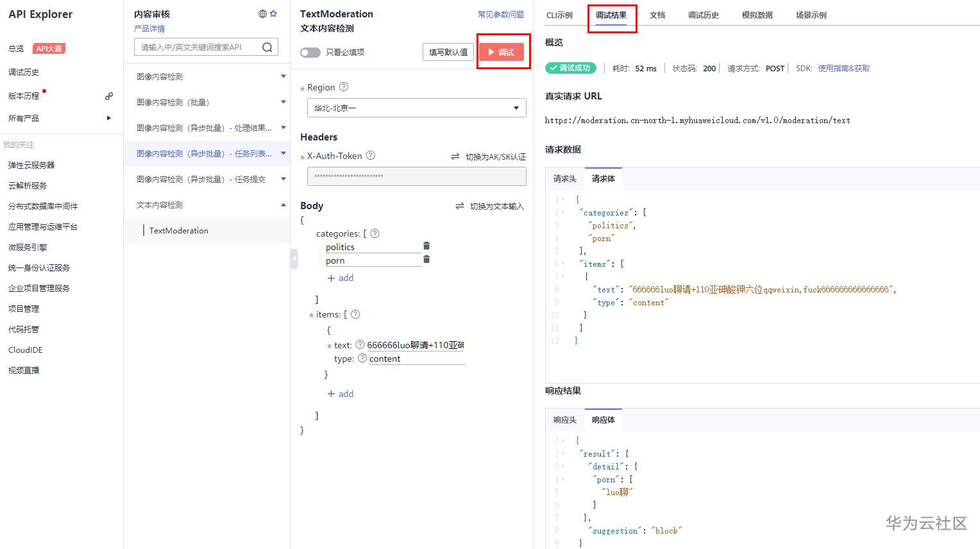Click the 填写默认值 button

pyautogui.click(x=448, y=52)
